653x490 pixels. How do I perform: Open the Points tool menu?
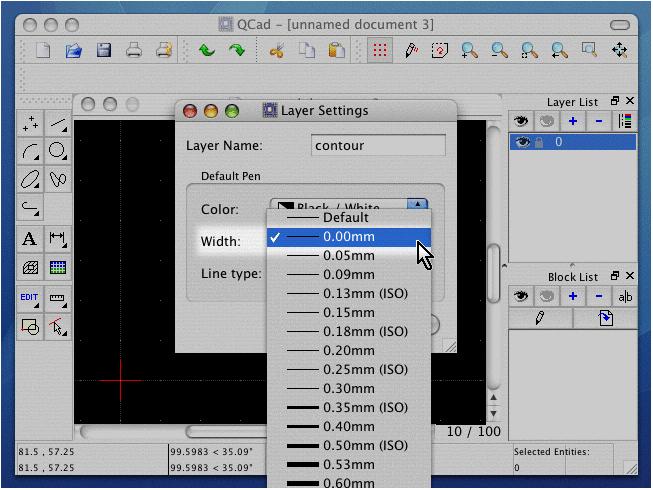pyautogui.click(x=30, y=123)
